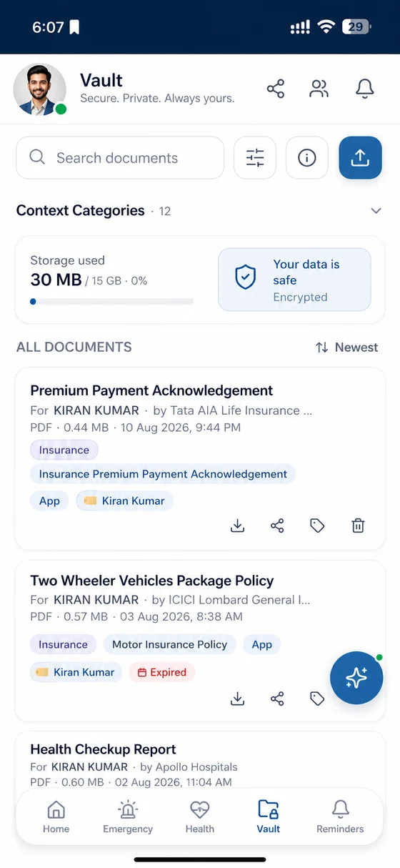Switch to the Health tab

(x=200, y=817)
